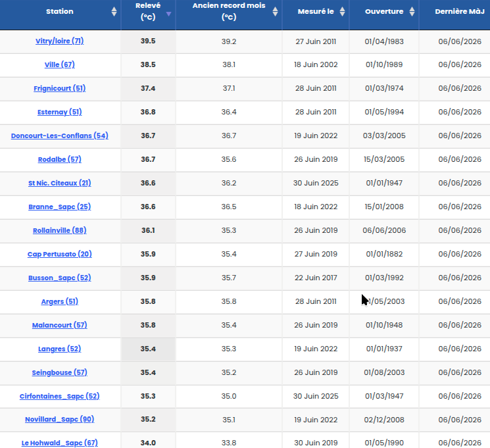Sort by Ancien record mois arrows

pyautogui.click(x=275, y=12)
